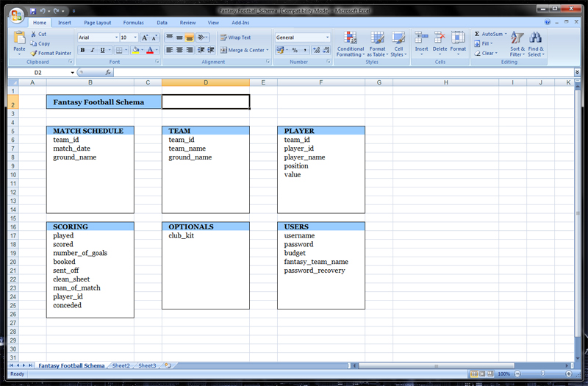This screenshot has width=588, height=386.
Task: Open Excel Help question mark icon
Action: pos(548,22)
